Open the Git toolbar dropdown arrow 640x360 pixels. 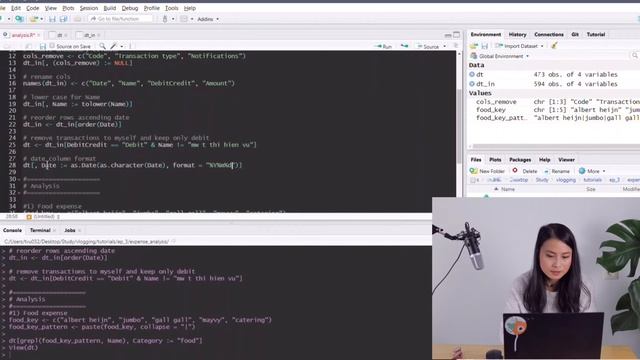point(173,19)
